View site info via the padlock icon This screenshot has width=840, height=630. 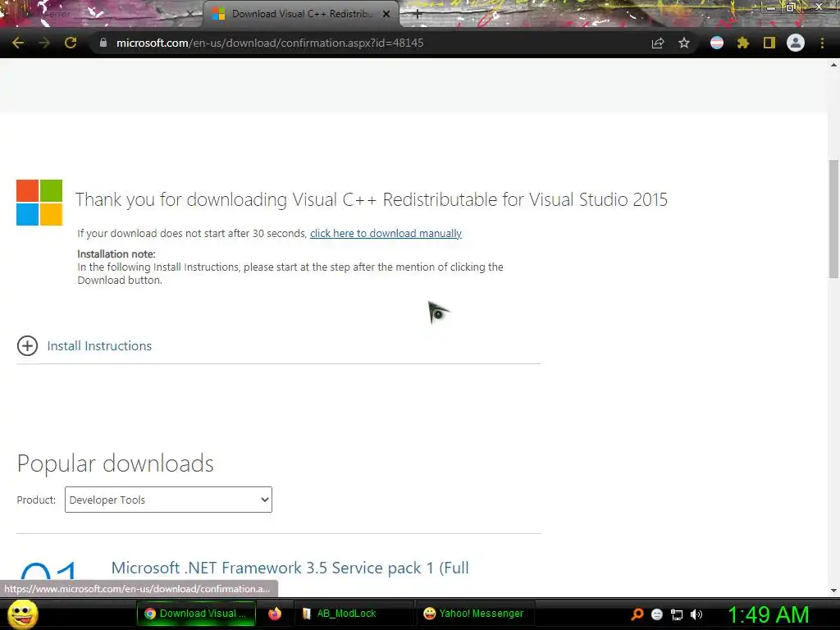point(103,43)
